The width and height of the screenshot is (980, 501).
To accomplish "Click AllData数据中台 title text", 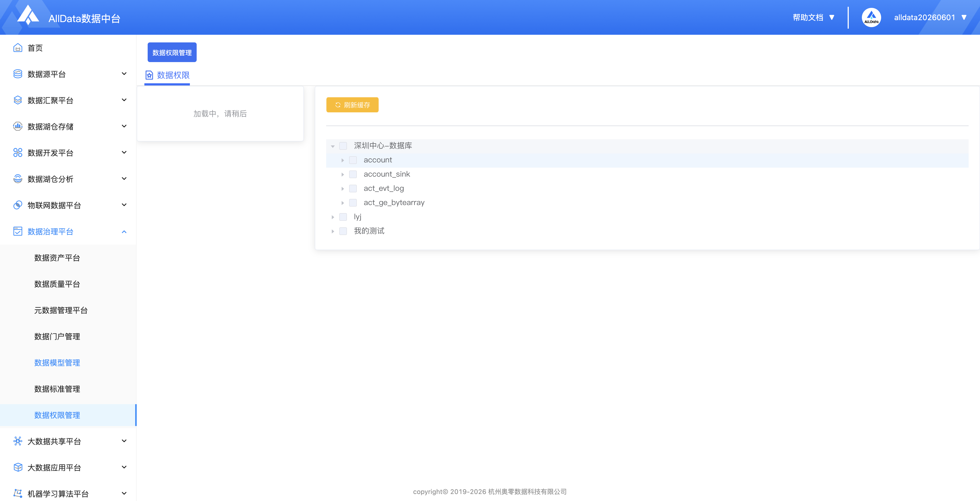I will 84,18.
